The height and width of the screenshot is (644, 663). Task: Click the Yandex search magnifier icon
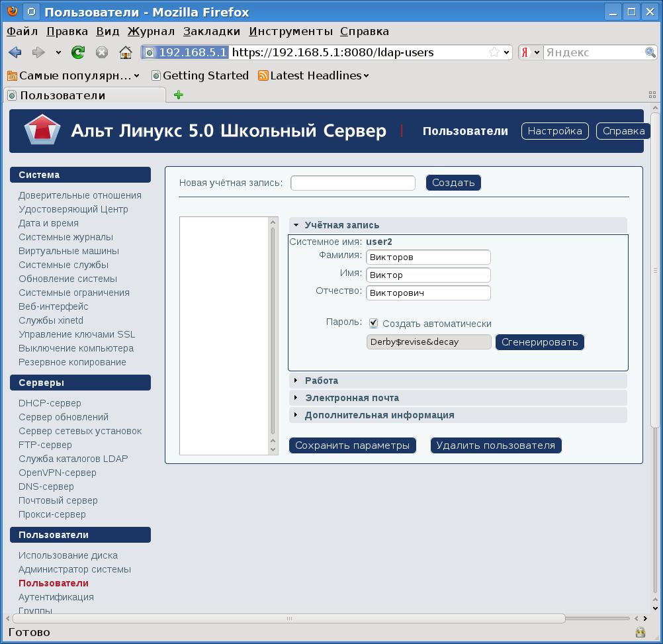[x=650, y=52]
